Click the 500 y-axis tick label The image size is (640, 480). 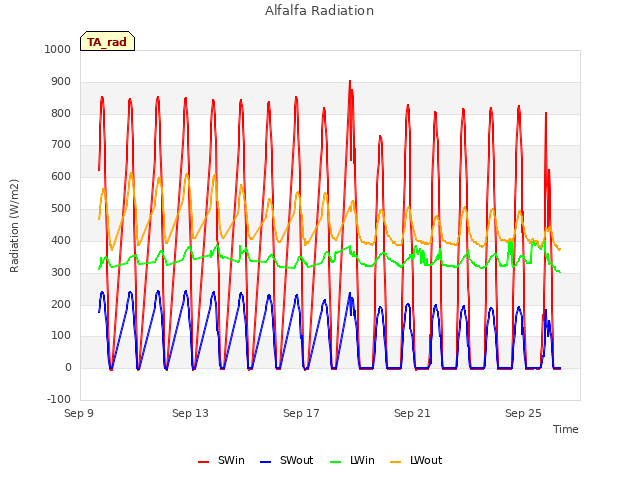point(61,209)
